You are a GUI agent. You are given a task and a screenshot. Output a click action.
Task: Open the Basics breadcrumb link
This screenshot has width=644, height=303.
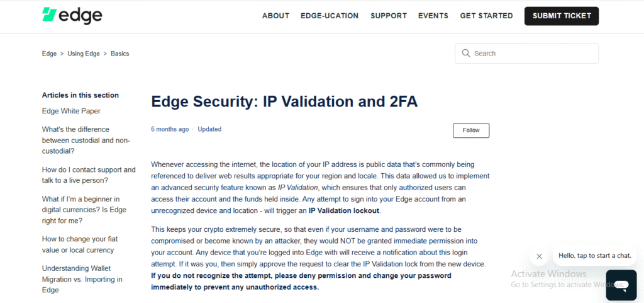coord(120,54)
